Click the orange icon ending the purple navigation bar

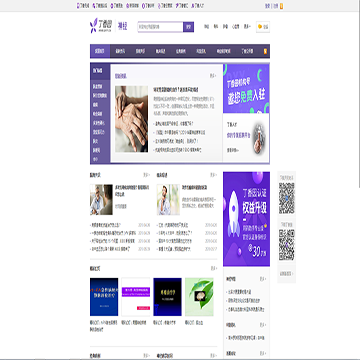pos(265,51)
